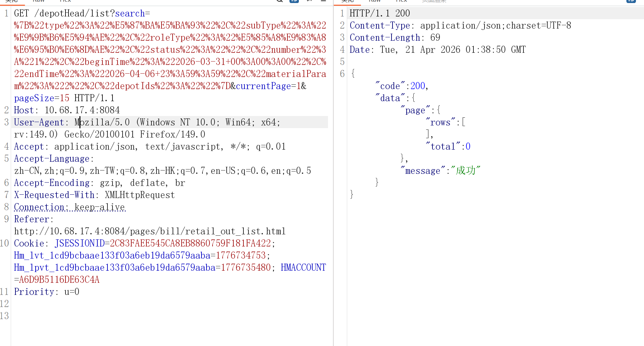
Task: Click the retail_out_list.html referer URL
Action: [x=150, y=231]
